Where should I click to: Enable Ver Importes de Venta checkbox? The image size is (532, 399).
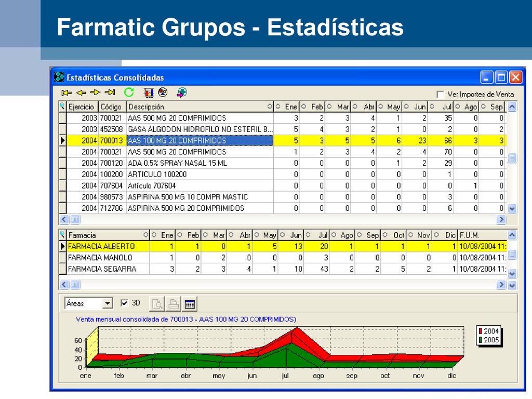coord(441,95)
